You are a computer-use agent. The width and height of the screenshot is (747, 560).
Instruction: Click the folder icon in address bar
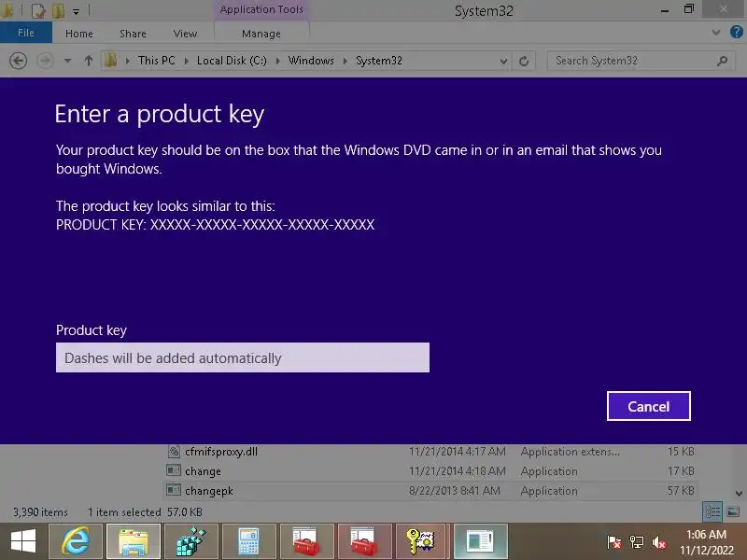pyautogui.click(x=111, y=61)
